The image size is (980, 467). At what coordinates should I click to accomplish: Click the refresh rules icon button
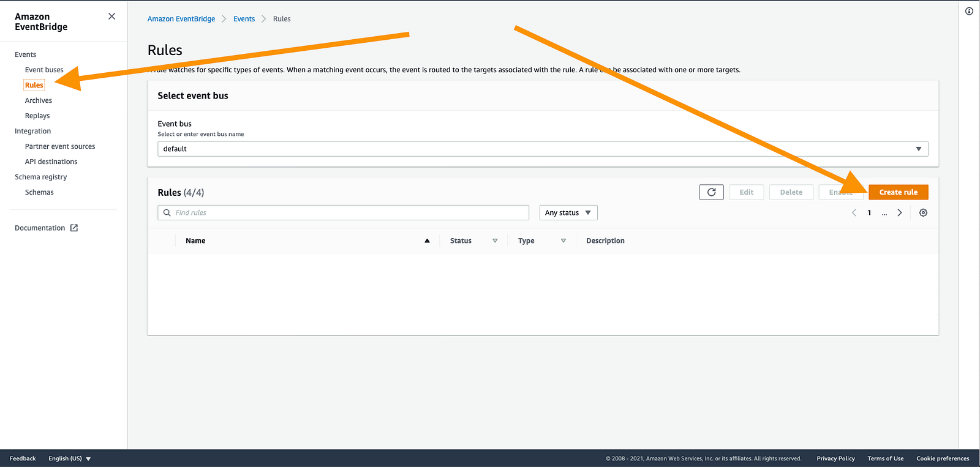click(x=711, y=192)
